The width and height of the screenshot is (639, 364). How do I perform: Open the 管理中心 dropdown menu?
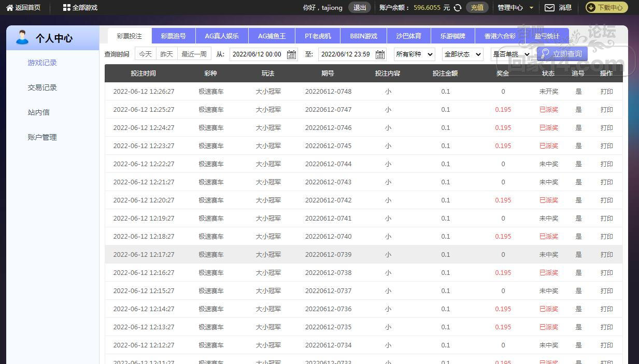pos(515,8)
